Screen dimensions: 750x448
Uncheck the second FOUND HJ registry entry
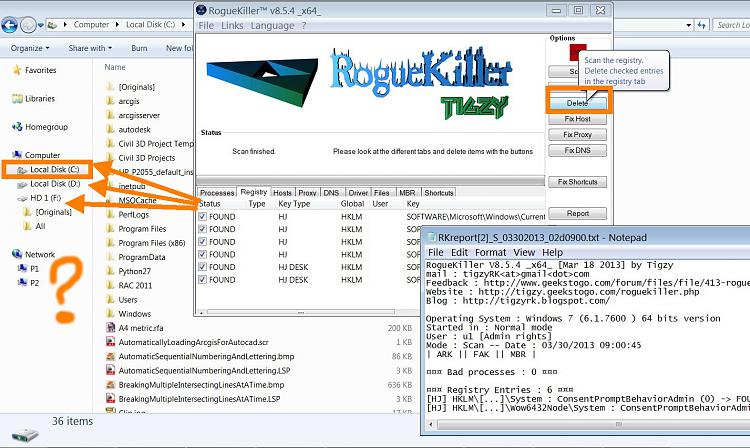pyautogui.click(x=202, y=229)
